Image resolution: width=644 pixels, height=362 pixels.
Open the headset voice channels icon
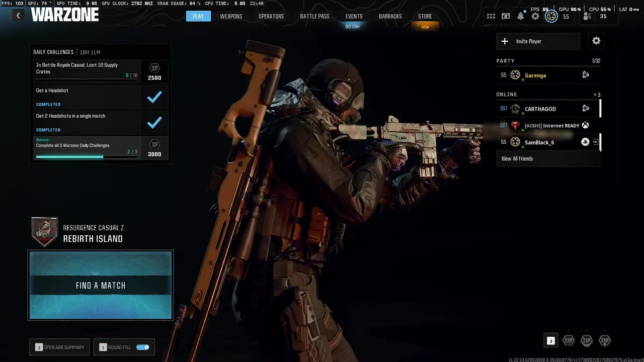[506, 16]
